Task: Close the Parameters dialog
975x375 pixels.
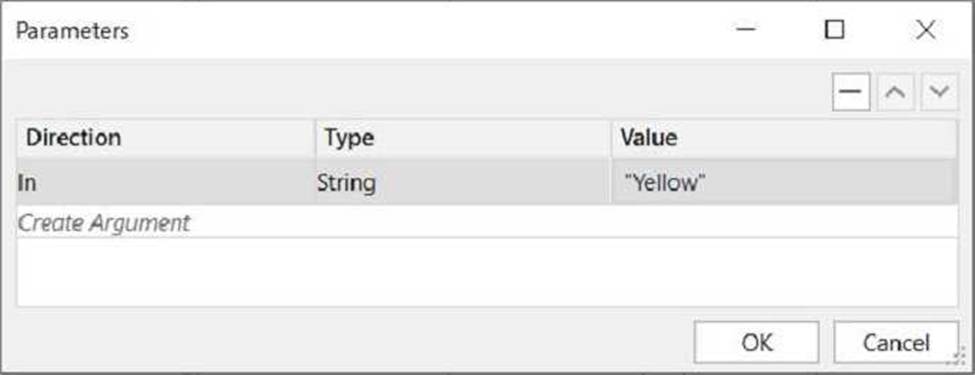Action: pyautogui.click(x=926, y=29)
